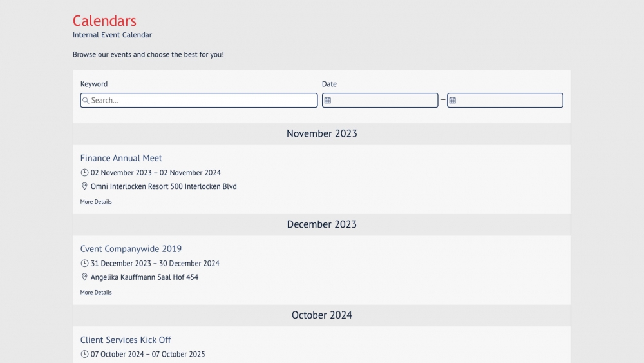Viewport: 644px width, 363px height.
Task: Click the start date input field
Action: (384, 101)
